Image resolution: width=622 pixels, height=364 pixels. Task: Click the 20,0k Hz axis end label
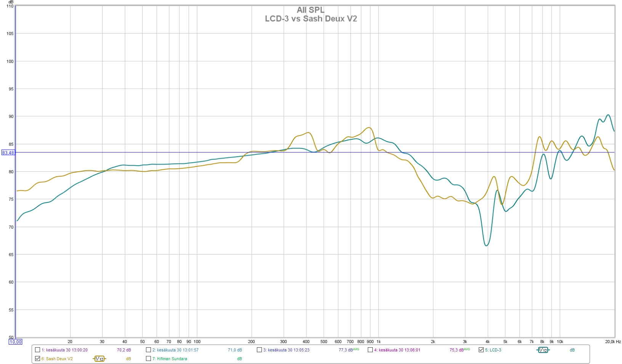point(613,342)
